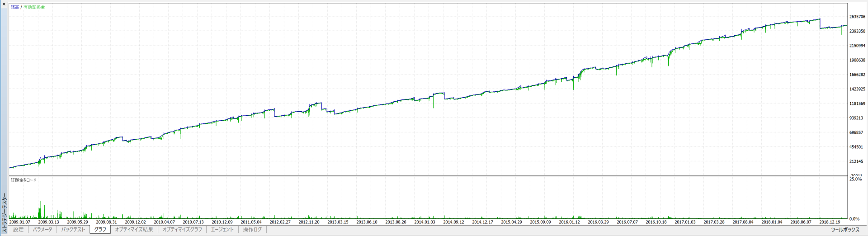The height and width of the screenshot is (236, 868).
Task: Click the green 有効証拠金 legend label
Action: pyautogui.click(x=34, y=7)
